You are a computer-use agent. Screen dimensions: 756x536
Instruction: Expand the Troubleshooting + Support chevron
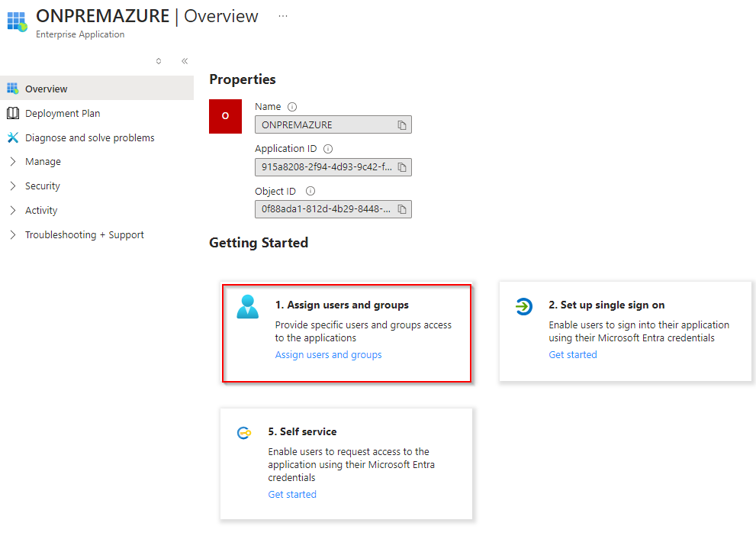(13, 234)
